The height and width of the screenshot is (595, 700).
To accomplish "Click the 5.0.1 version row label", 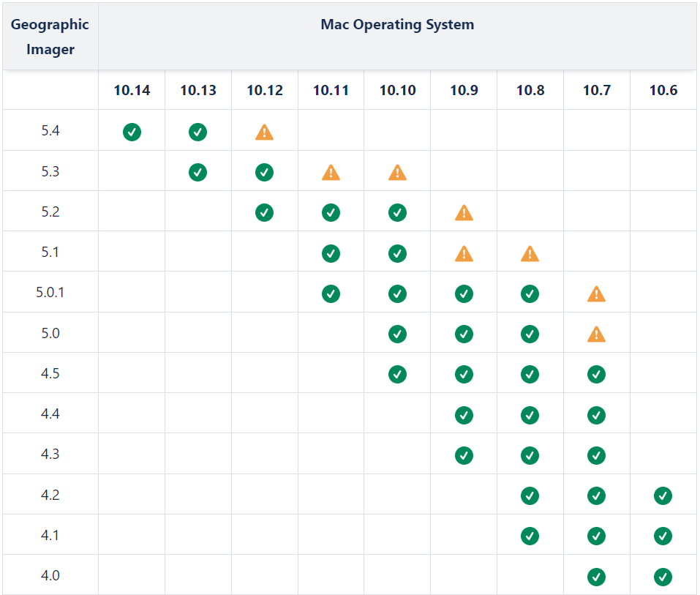I will click(x=50, y=293).
